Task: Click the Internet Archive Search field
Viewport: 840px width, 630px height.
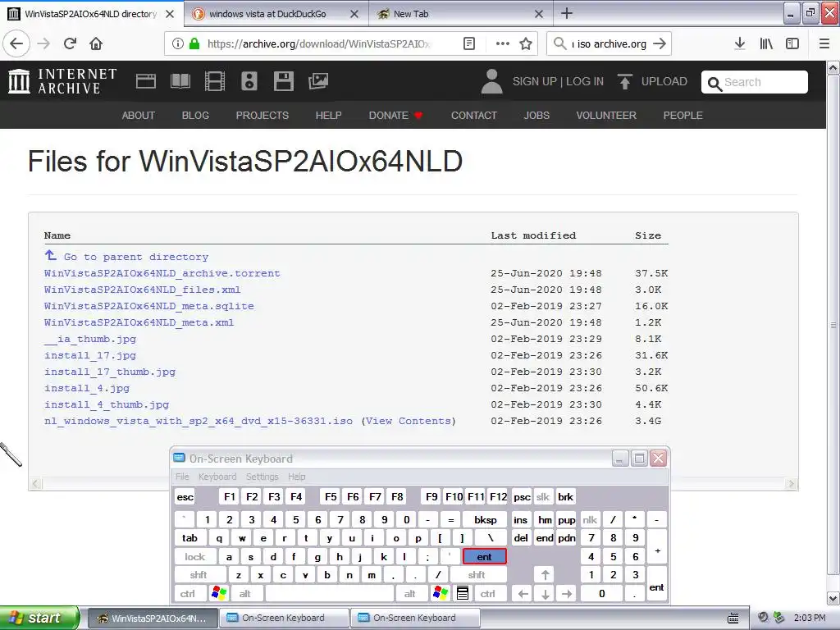Action: tap(755, 82)
